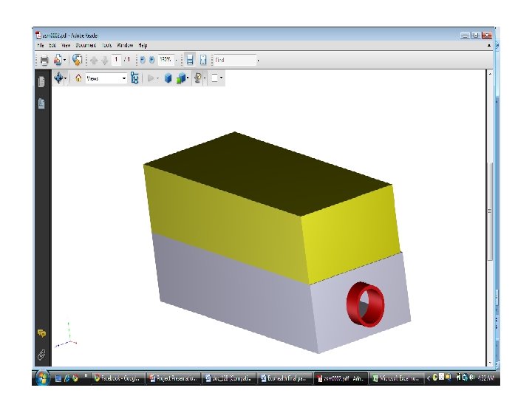This screenshot has height=399, width=532.
Task: Open the Document menu
Action: pos(86,45)
